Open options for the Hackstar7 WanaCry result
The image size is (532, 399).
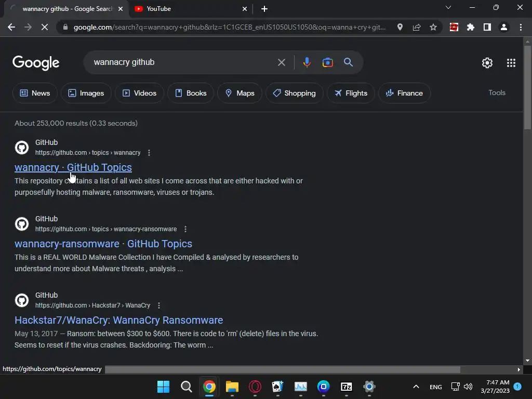(159, 305)
